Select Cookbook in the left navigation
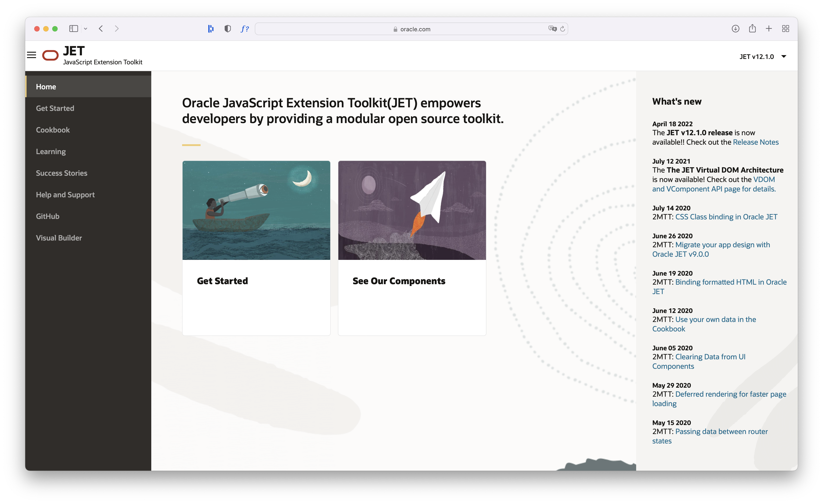The image size is (823, 504). 53,130
